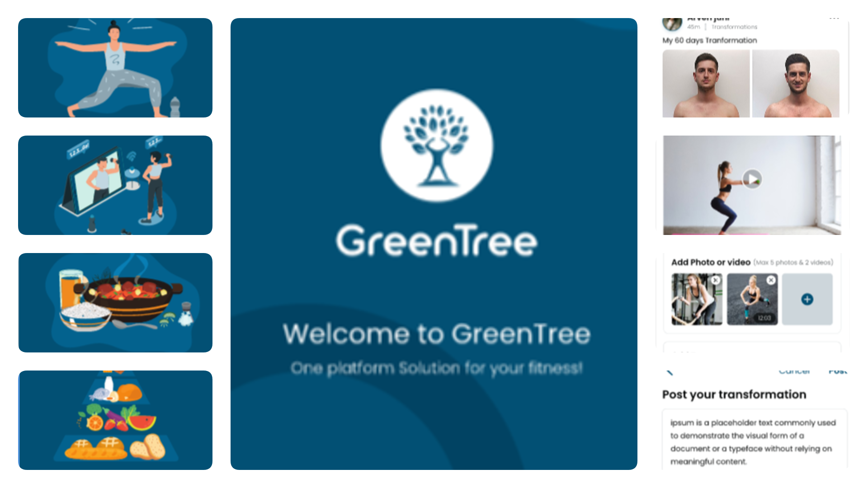Image resolution: width=868 pixels, height=488 pixels.
Task: Open the yoga pose illustration card
Action: point(115,68)
